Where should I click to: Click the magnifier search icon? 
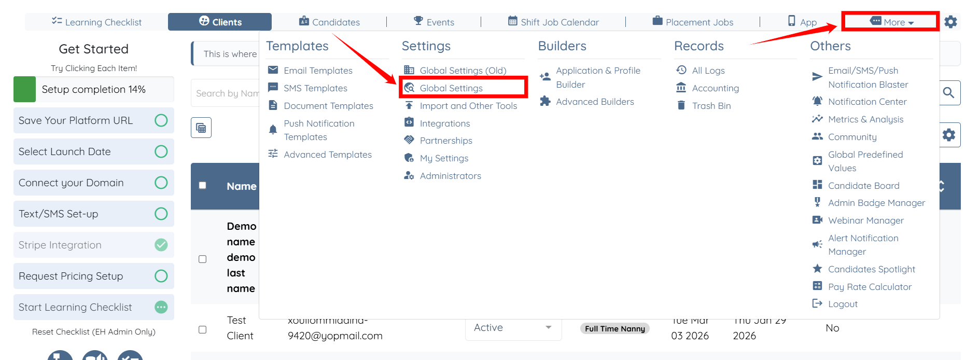pyautogui.click(x=949, y=93)
